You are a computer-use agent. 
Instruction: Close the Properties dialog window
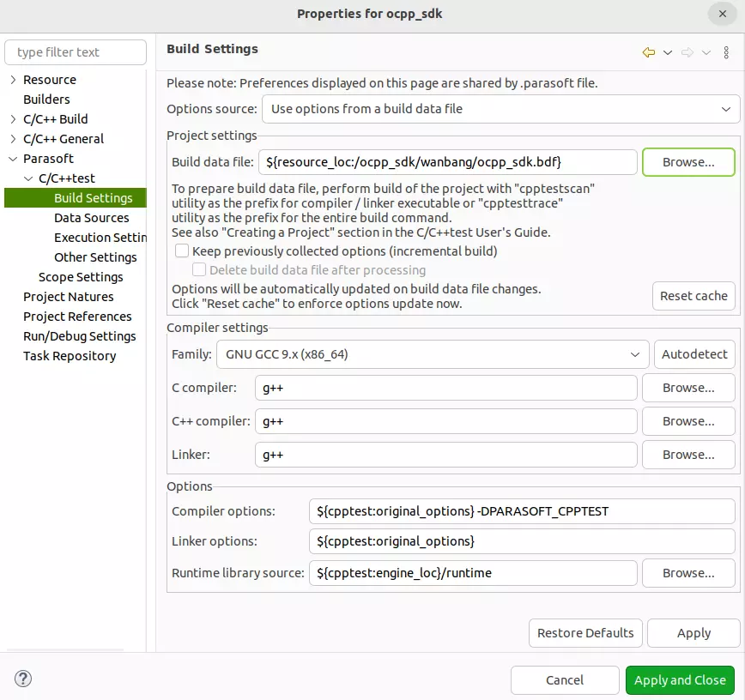719,14
